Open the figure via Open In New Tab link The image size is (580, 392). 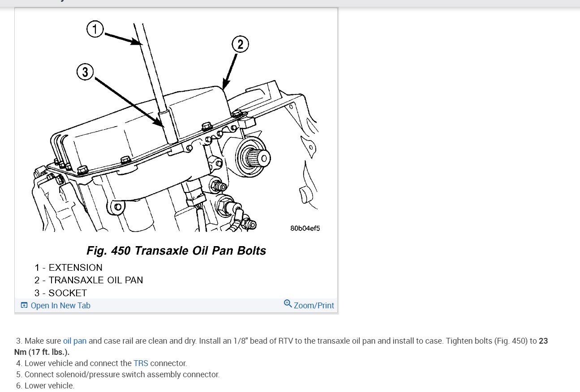(x=60, y=306)
